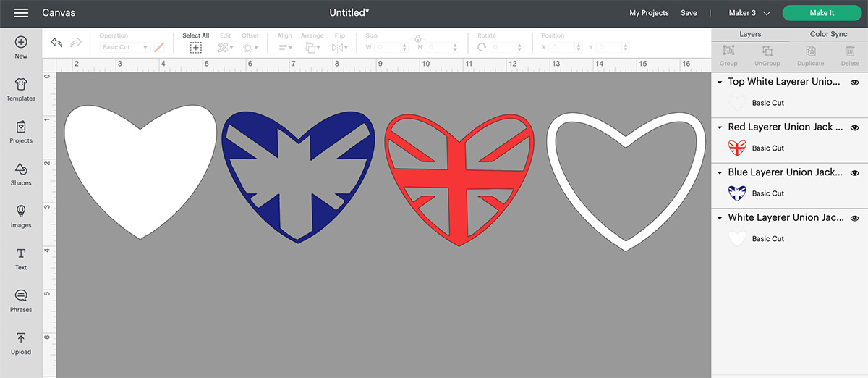Click the size lock icon
Viewport: 868px width, 378px height.
418,38
